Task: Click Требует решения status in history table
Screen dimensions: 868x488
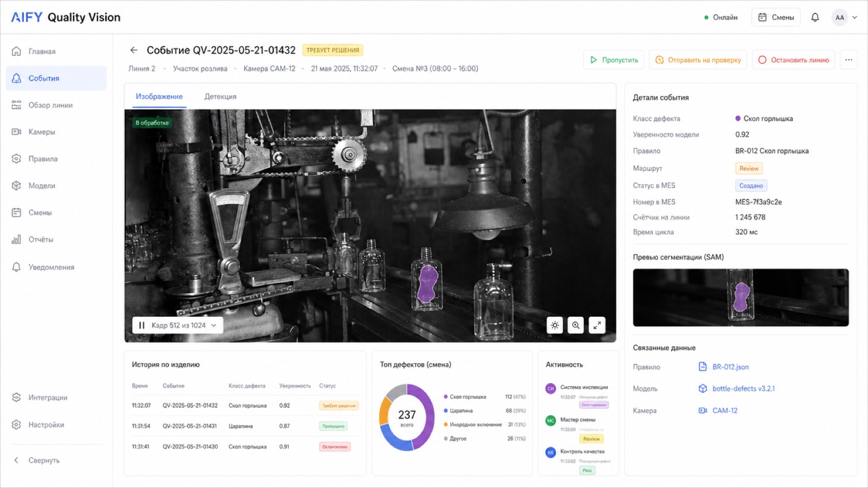Action: 339,406
